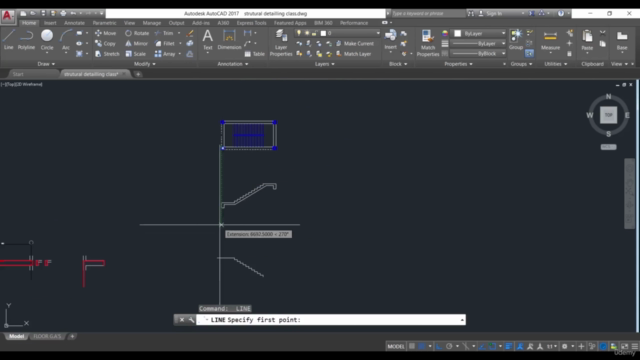
Task: Click the Array tool
Action: (x=165, y=54)
